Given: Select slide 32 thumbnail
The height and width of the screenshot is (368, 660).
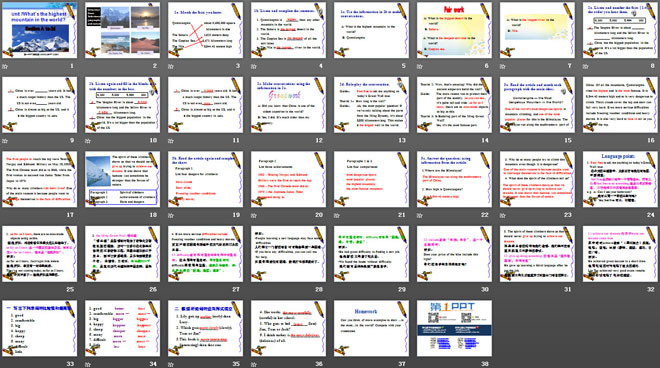Looking at the screenshot, I should [620, 254].
